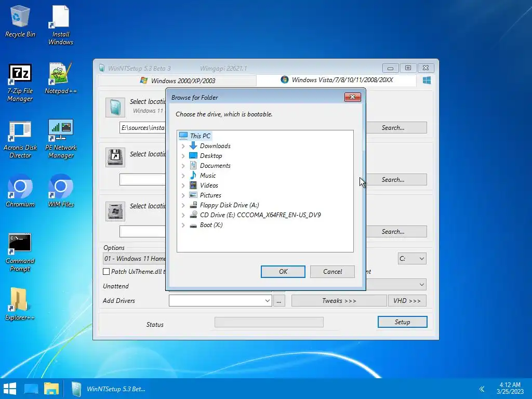Click the Status progress bar
The height and width of the screenshot is (399, 532).
pyautogui.click(x=269, y=322)
